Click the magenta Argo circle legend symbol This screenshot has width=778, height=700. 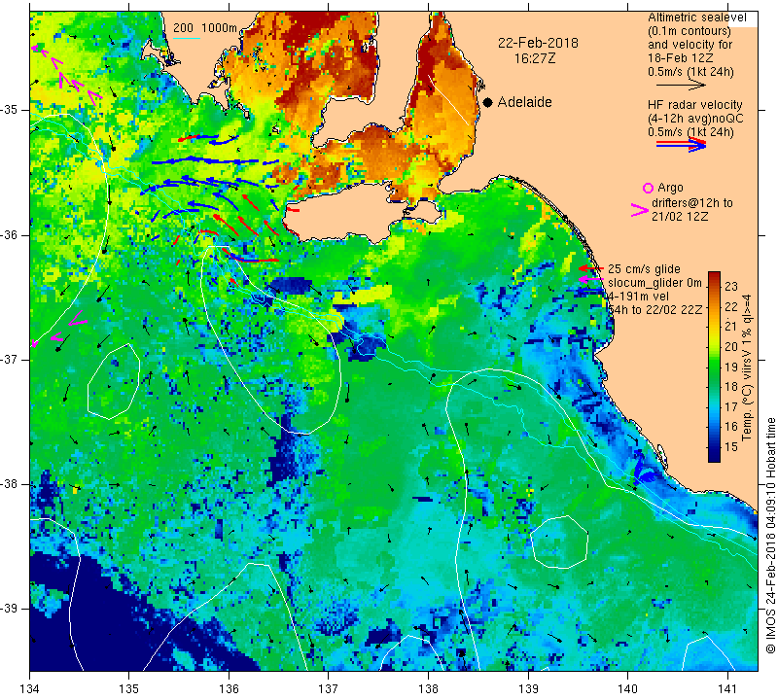point(648,188)
